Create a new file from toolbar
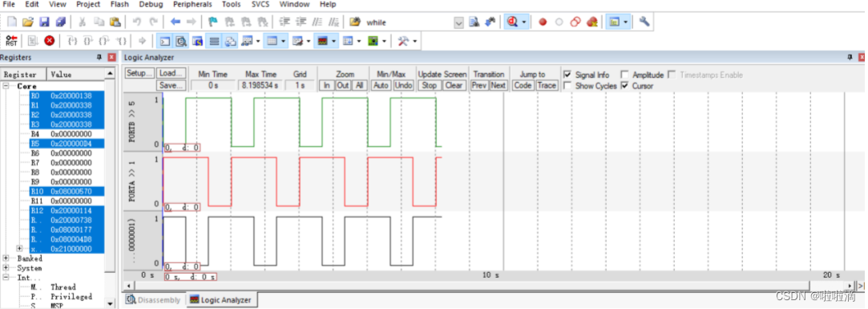The width and height of the screenshot is (868, 309). pyautogui.click(x=12, y=22)
